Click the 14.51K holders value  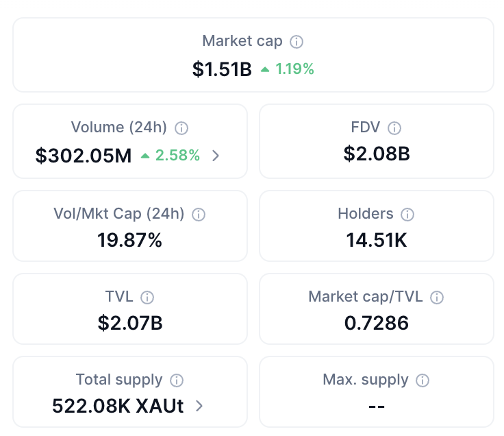[377, 240]
